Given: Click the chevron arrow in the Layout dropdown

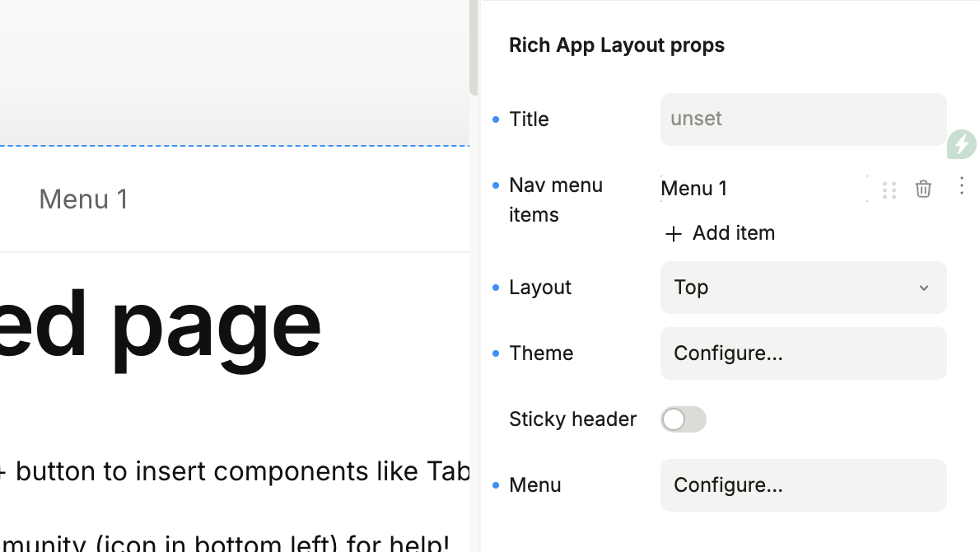Looking at the screenshot, I should point(924,288).
